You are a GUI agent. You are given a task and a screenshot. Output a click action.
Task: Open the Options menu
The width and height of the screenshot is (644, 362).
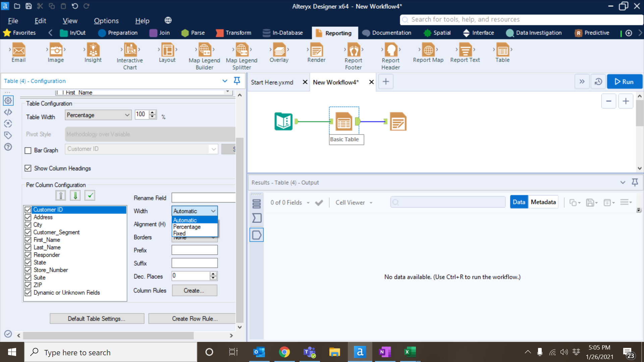(106, 21)
